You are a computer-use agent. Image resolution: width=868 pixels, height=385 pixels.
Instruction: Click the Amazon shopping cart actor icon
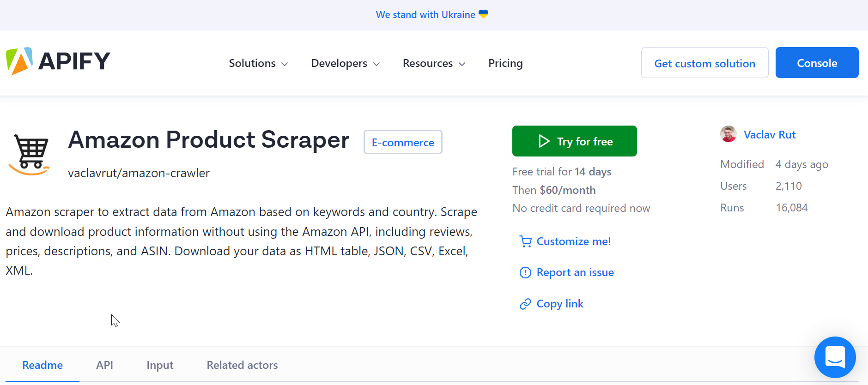30,154
